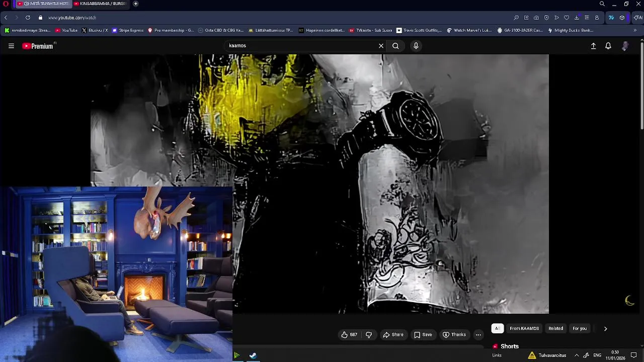Show hidden system tray icons
The width and height of the screenshot is (644, 362).
(x=577, y=355)
